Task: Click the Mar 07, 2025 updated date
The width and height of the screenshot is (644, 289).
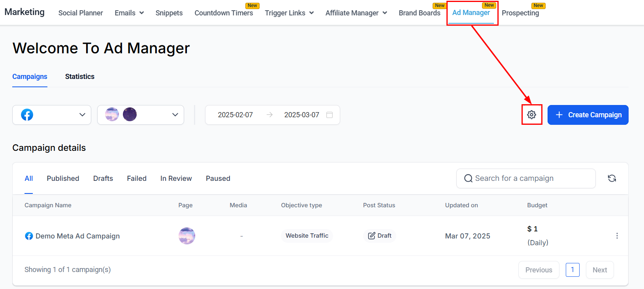Action: coord(468,236)
